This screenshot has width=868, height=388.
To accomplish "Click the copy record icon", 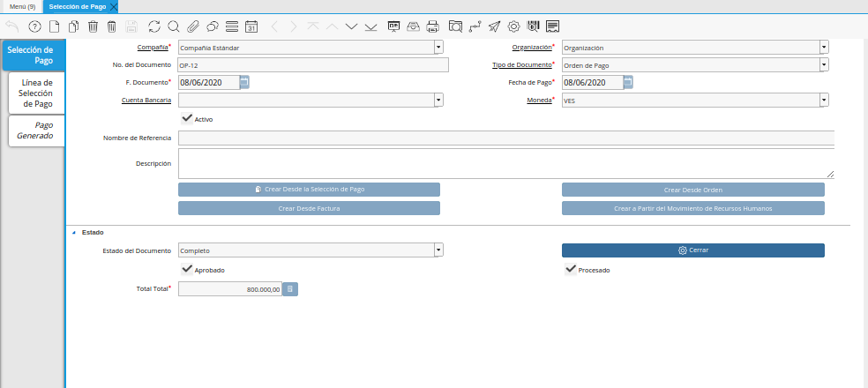I will 73,26.
